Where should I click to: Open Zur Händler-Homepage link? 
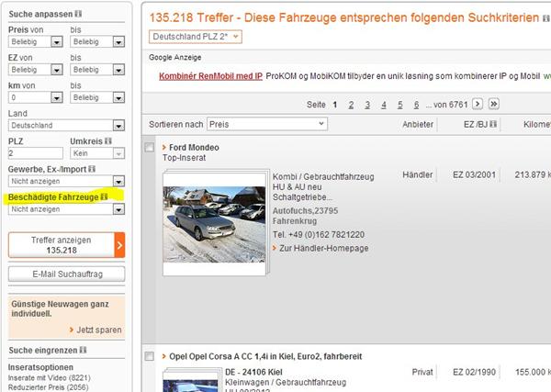point(323,248)
